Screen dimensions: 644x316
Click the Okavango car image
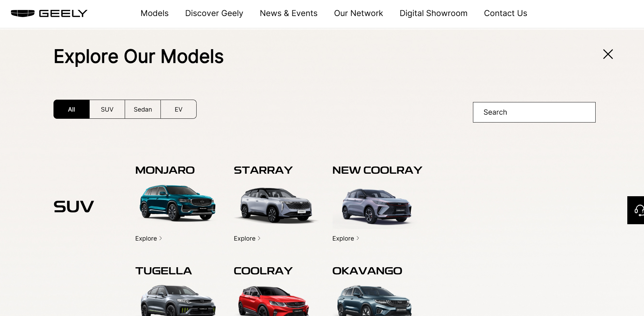click(x=374, y=301)
